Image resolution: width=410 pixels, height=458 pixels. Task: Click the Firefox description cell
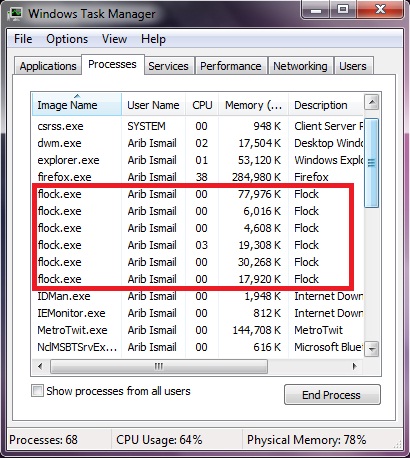point(311,177)
